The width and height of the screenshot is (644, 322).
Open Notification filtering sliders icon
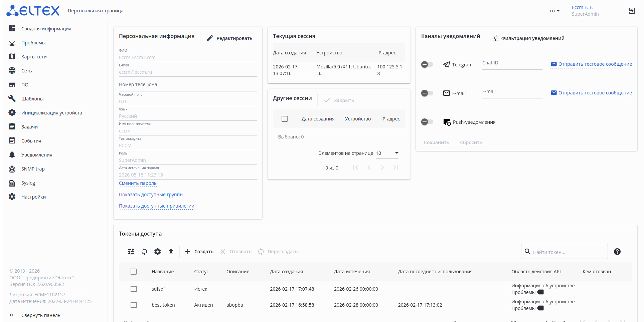[495, 38]
